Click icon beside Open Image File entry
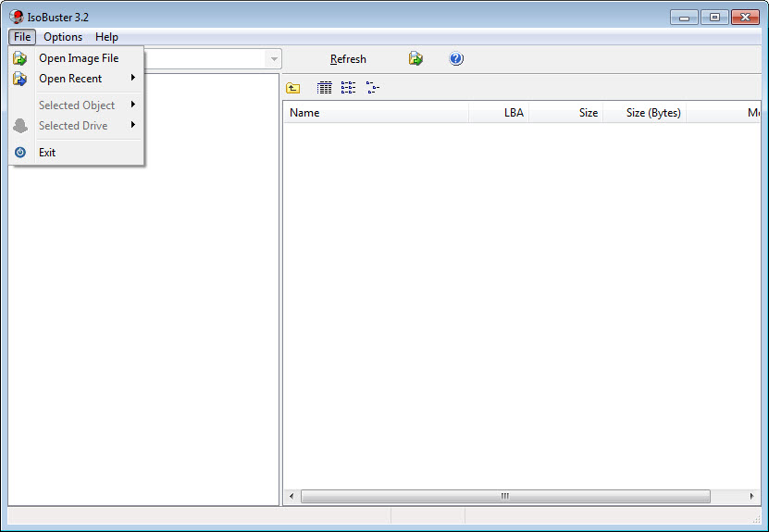The image size is (769, 532). pyautogui.click(x=20, y=58)
